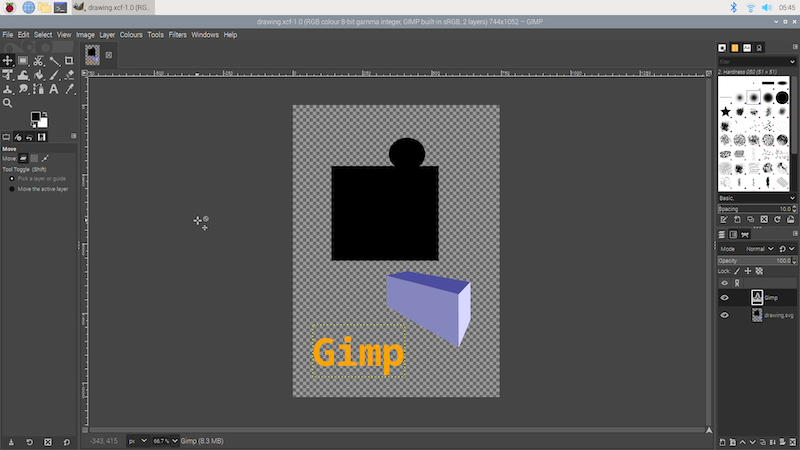Open the Filters menu
This screenshot has height=450, width=800.
click(178, 35)
